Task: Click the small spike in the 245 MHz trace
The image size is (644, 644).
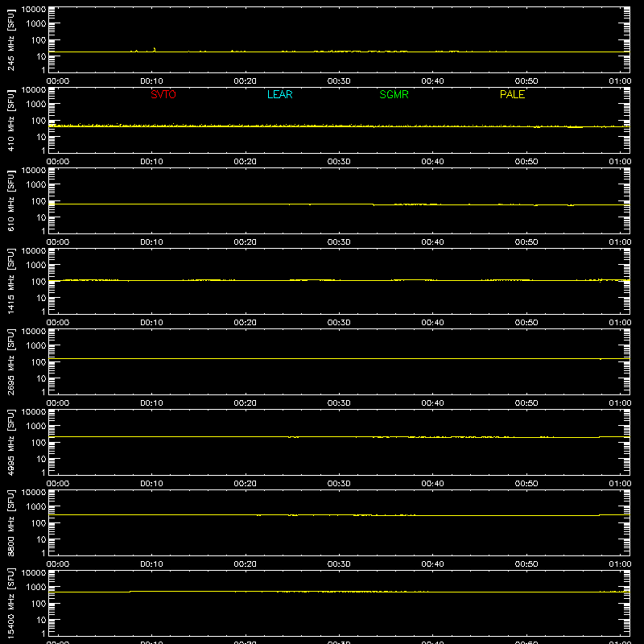Action: tap(155, 50)
